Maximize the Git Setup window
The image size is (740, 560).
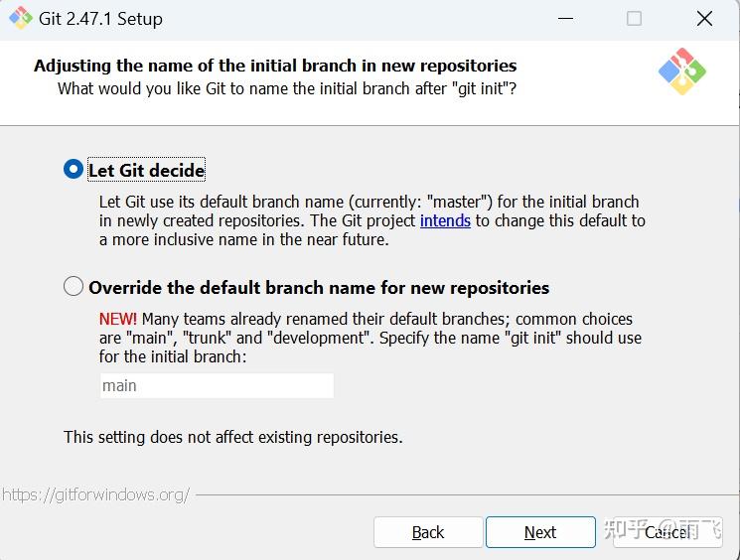(634, 19)
